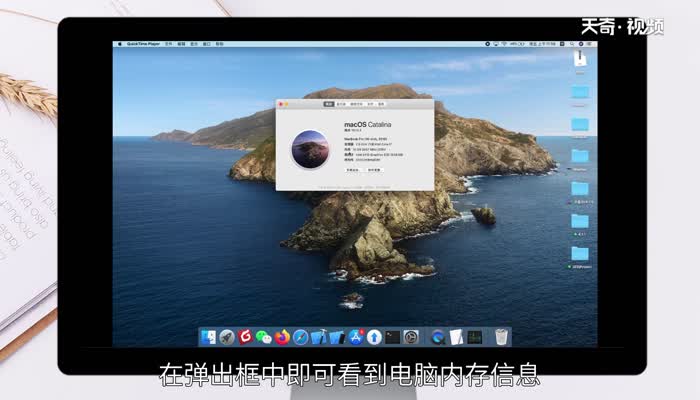Open the Apple menu
Screen dimensions: 700x400
click(x=120, y=45)
